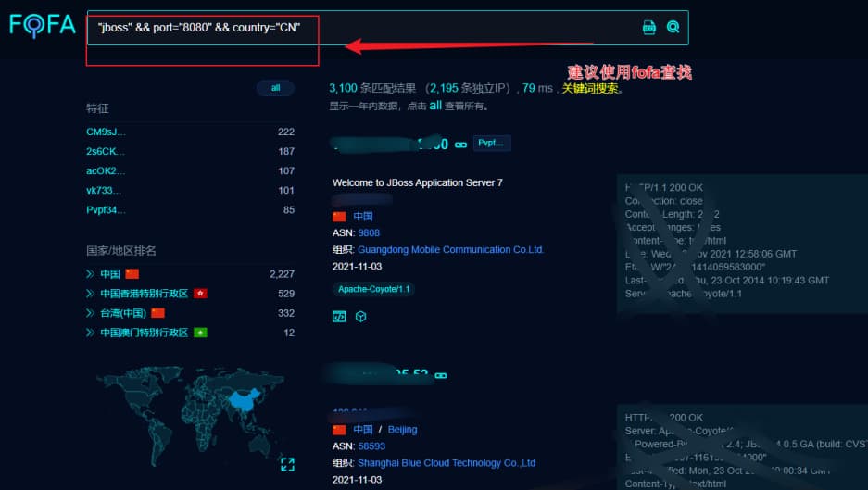Screen dimensions: 868x490
Task: Expand the world map to fullscreen
Action: point(287,465)
